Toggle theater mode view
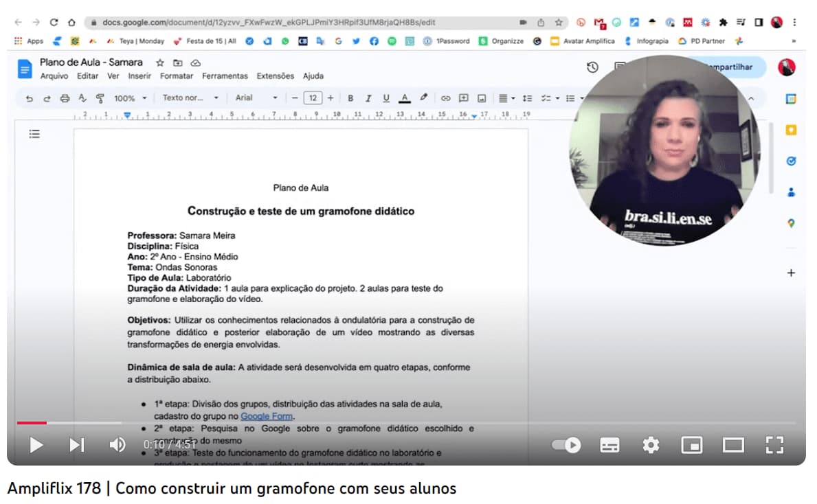 tap(733, 445)
